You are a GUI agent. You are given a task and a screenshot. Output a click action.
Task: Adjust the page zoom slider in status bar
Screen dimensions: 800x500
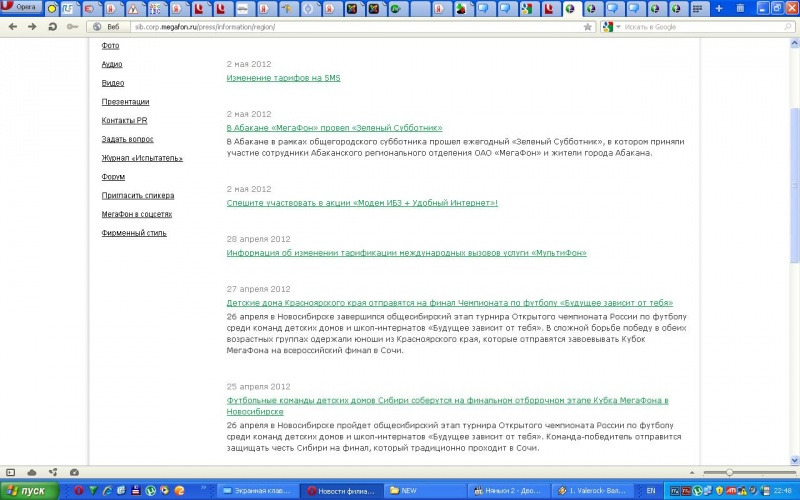pyautogui.click(x=730, y=472)
